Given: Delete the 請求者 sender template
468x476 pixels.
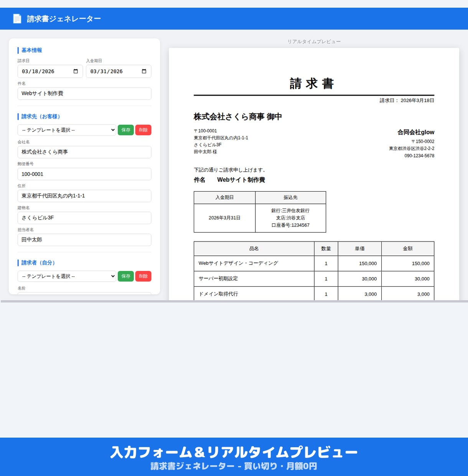Looking at the screenshot, I should [x=143, y=276].
